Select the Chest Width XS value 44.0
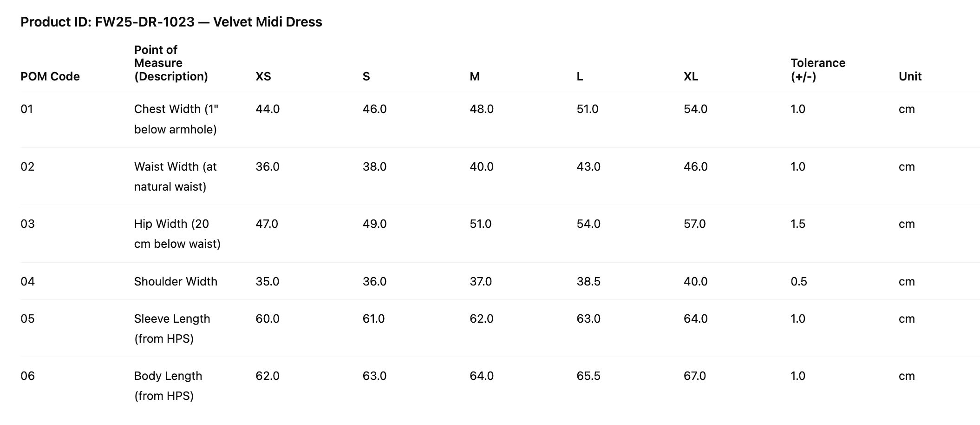The width and height of the screenshot is (980, 425). (x=268, y=109)
